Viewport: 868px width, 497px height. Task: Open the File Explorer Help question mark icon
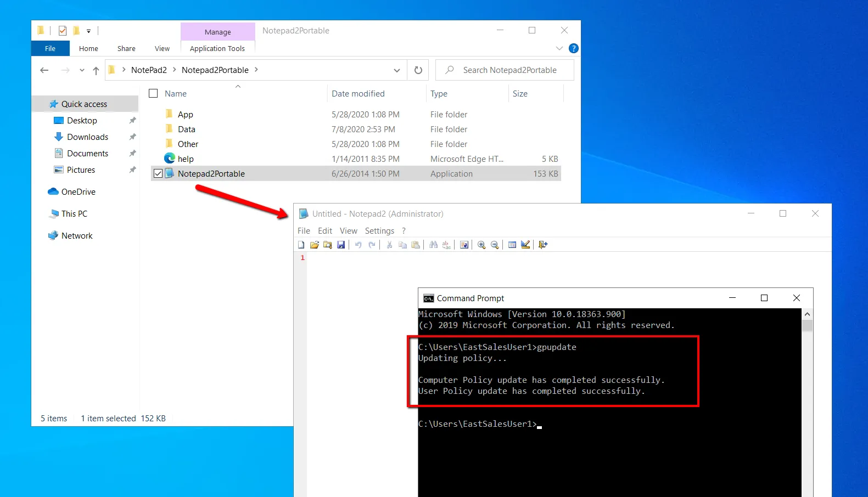point(574,48)
